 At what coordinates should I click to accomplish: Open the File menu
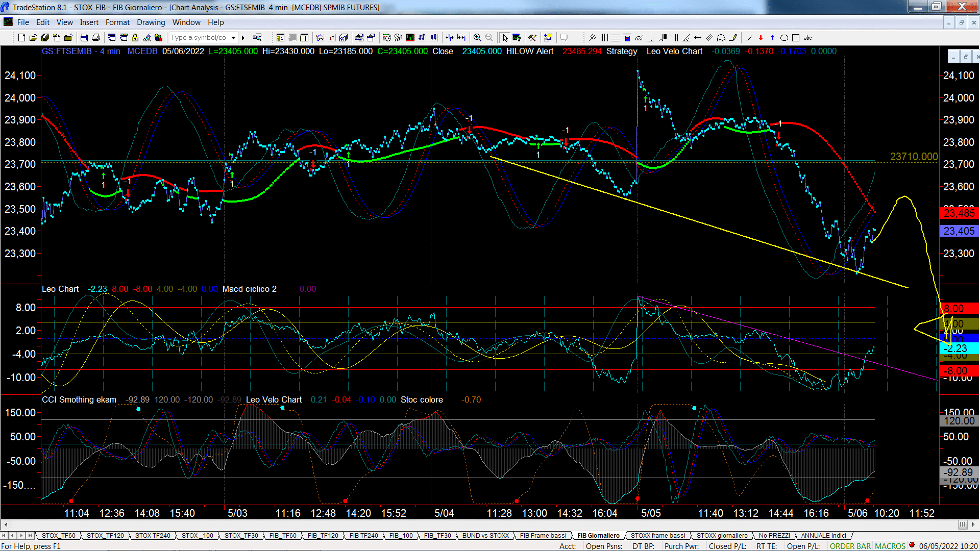click(x=23, y=22)
